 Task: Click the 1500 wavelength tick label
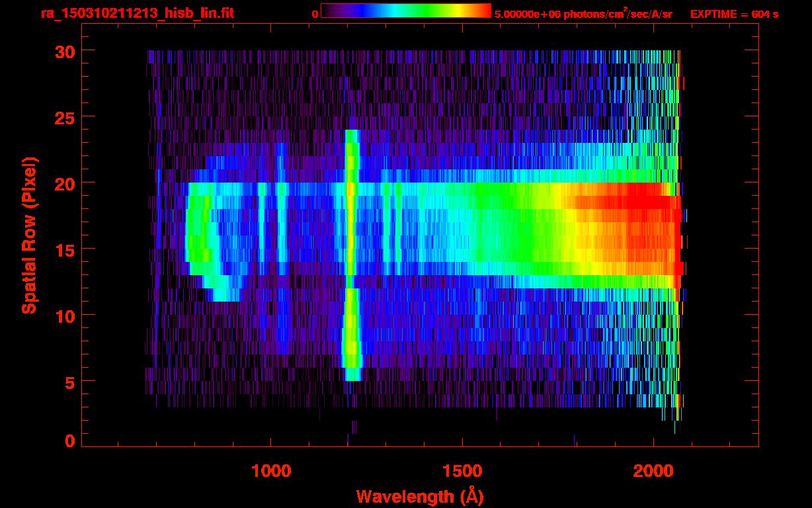click(x=462, y=470)
